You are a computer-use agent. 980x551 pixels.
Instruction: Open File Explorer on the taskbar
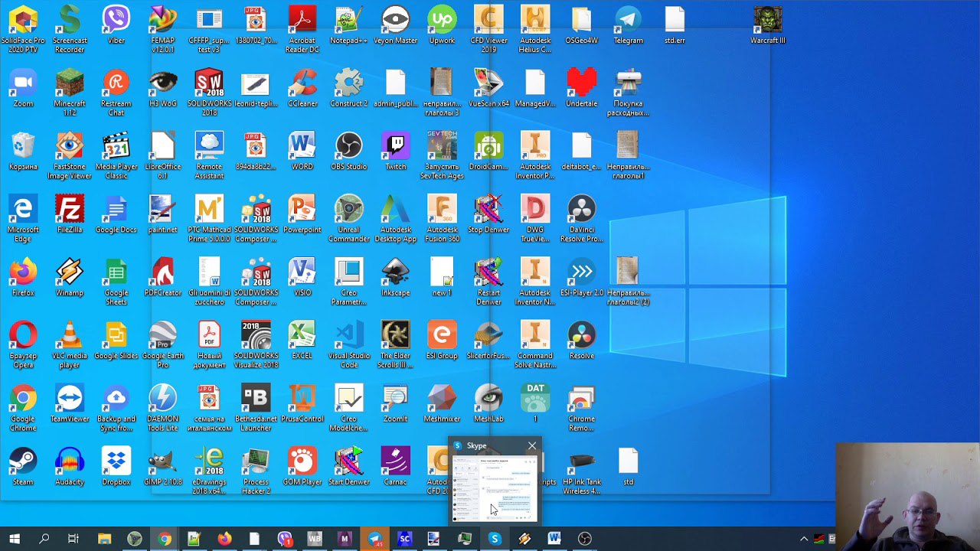click(104, 539)
